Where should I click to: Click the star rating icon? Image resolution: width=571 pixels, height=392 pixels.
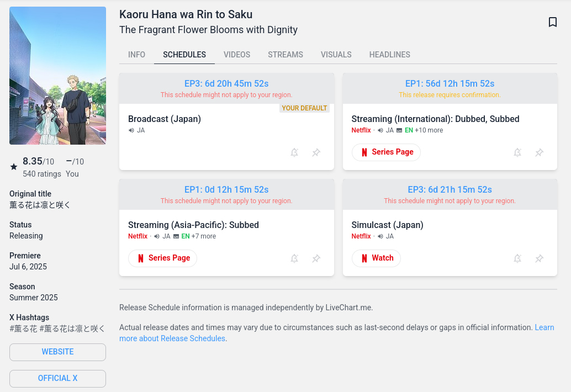click(x=14, y=167)
